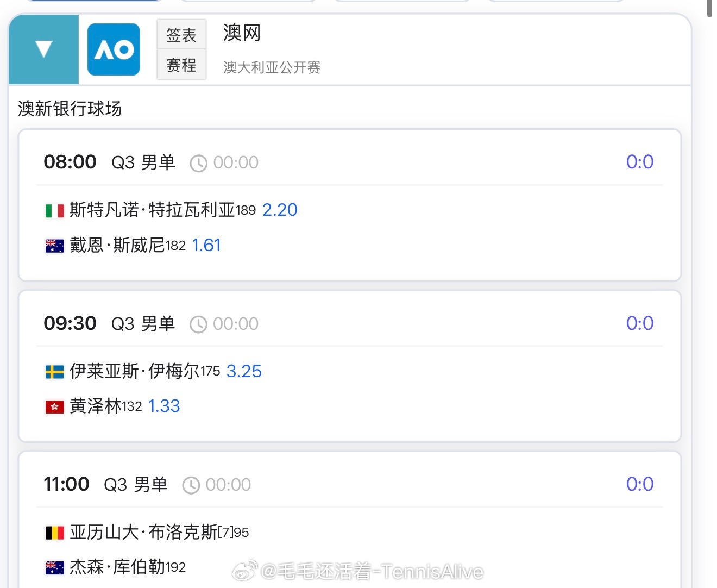
Task: Click the Hong Kong flag next to 黄泽林
Action: tap(54, 406)
